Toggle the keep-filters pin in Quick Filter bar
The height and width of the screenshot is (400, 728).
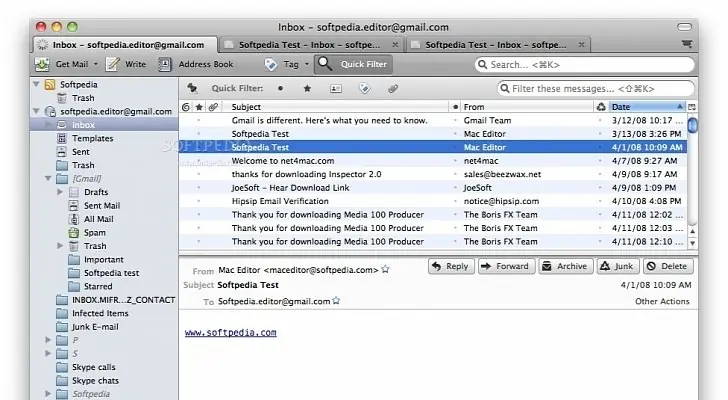(192, 88)
